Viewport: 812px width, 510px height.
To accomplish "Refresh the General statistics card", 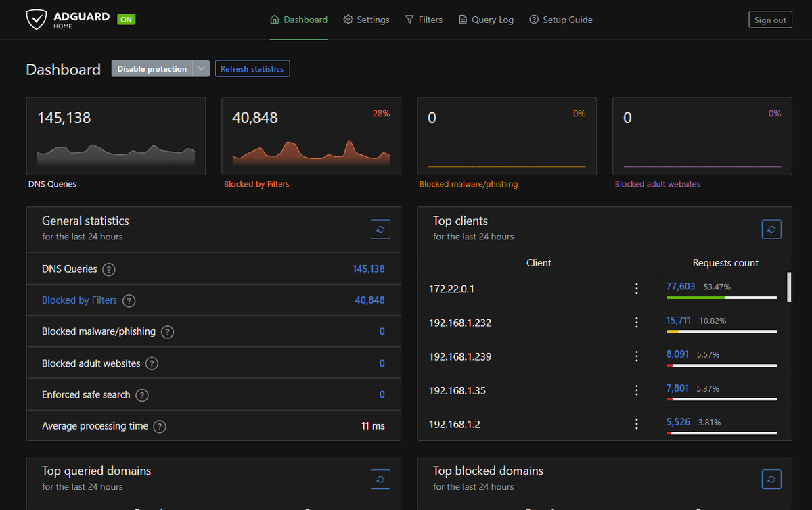I will tap(380, 229).
